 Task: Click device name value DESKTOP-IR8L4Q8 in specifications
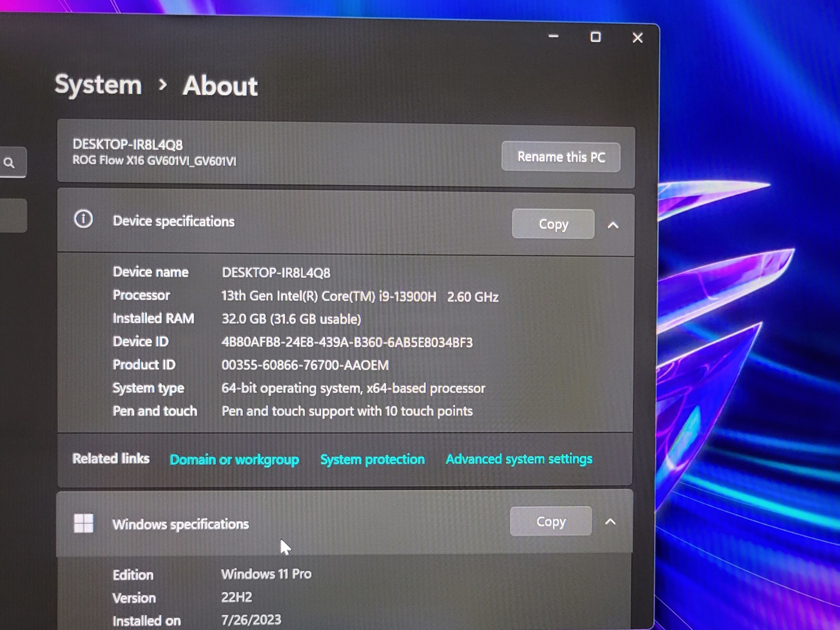[x=276, y=273]
